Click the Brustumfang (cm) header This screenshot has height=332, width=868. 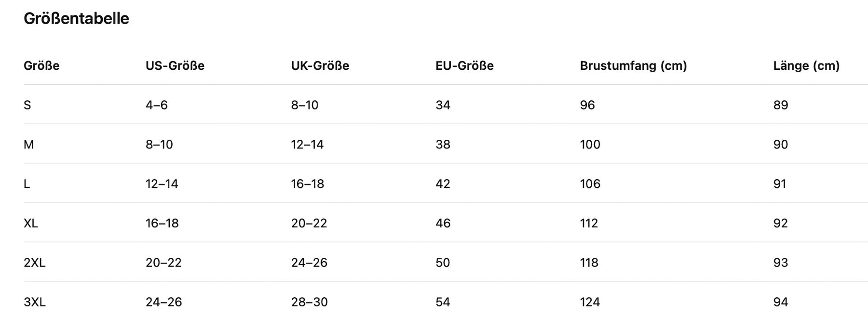pyautogui.click(x=633, y=66)
